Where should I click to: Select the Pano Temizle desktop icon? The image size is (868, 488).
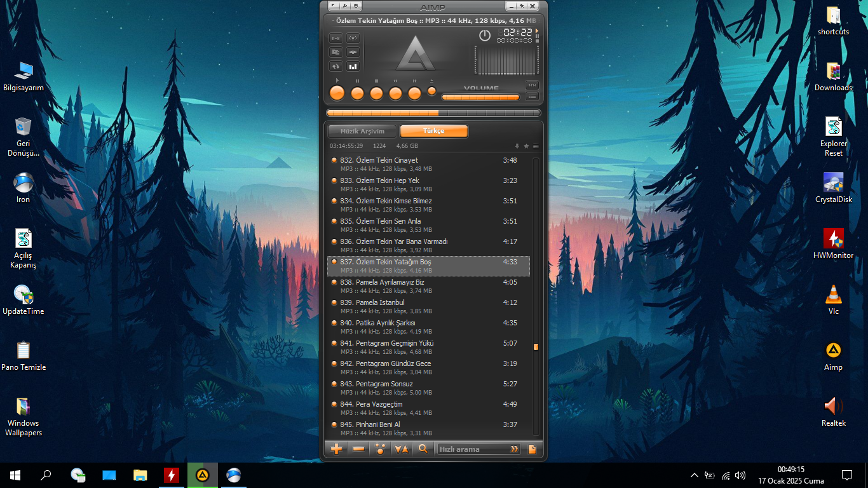(x=24, y=356)
